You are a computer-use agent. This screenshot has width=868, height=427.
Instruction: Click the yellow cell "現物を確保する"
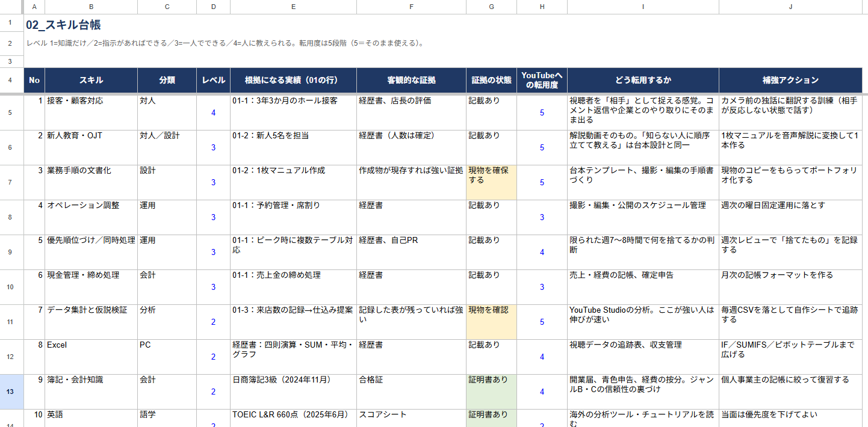coord(491,182)
